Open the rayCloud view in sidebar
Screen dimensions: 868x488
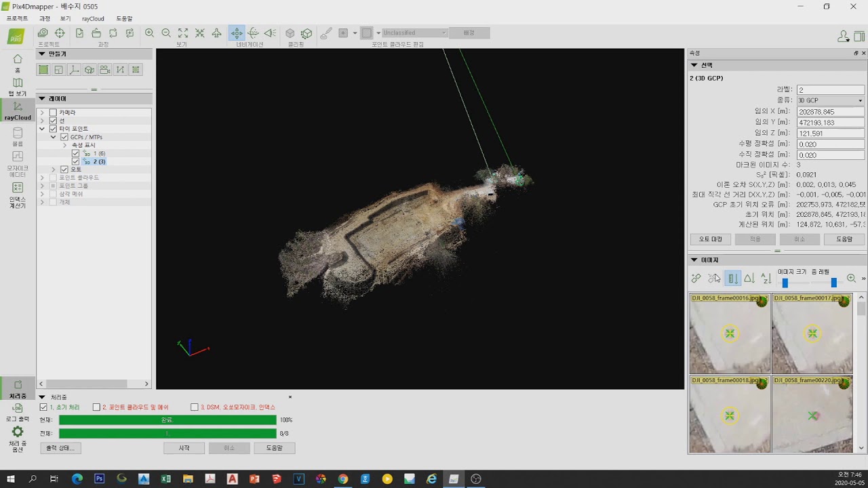pos(18,110)
